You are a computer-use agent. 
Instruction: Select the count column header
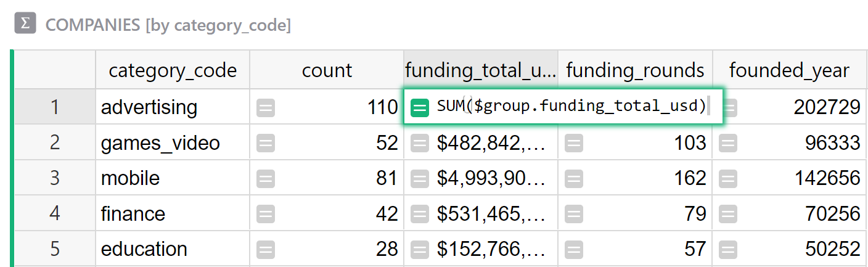point(327,70)
